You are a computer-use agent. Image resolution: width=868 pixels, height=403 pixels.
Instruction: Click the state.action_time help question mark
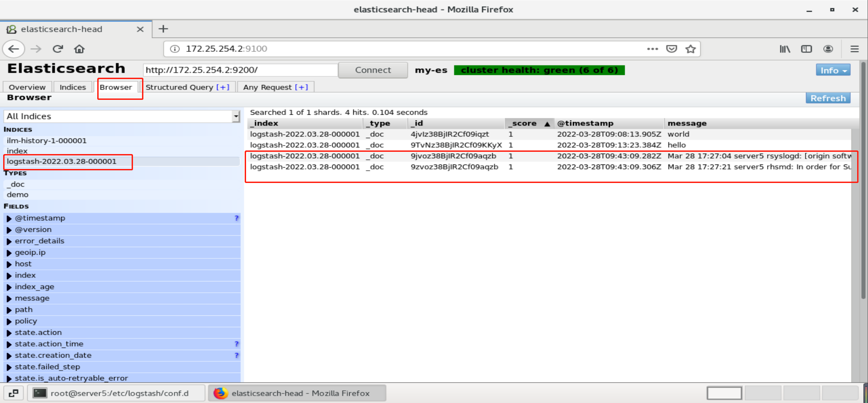click(237, 344)
